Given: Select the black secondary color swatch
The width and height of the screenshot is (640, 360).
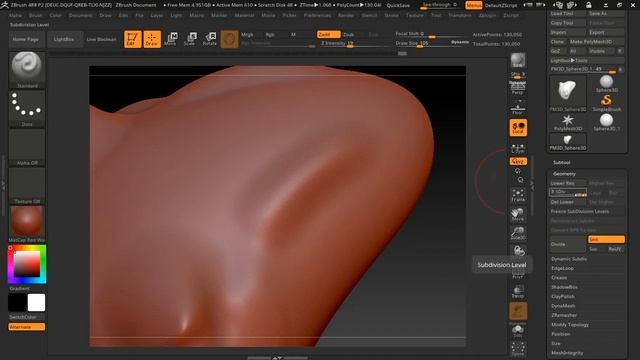Looking at the screenshot, I should tap(17, 302).
